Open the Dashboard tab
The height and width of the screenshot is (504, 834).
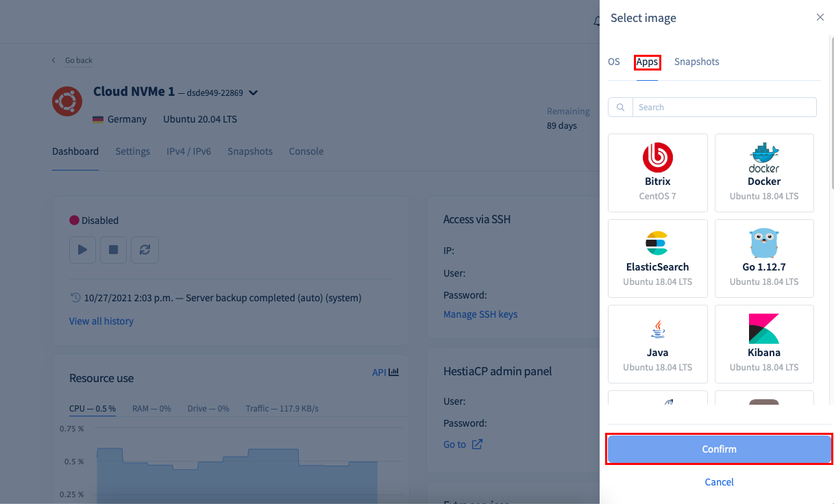point(75,151)
